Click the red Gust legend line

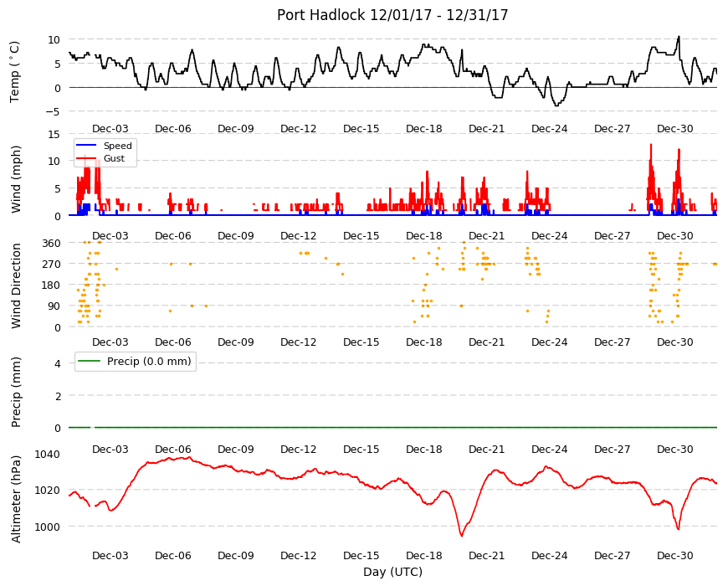pos(87,158)
